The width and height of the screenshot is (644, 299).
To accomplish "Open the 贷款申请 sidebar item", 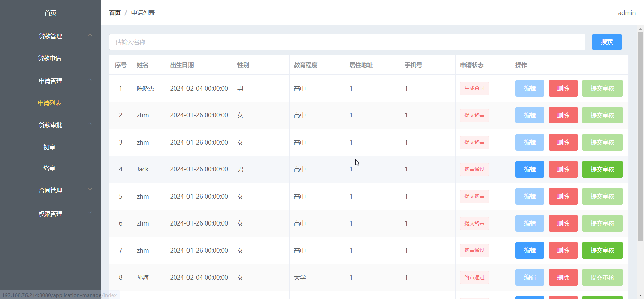I will tap(49, 58).
